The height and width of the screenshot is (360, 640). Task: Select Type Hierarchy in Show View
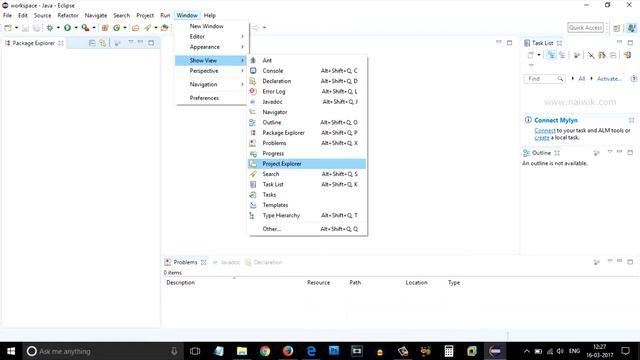[x=307, y=215]
